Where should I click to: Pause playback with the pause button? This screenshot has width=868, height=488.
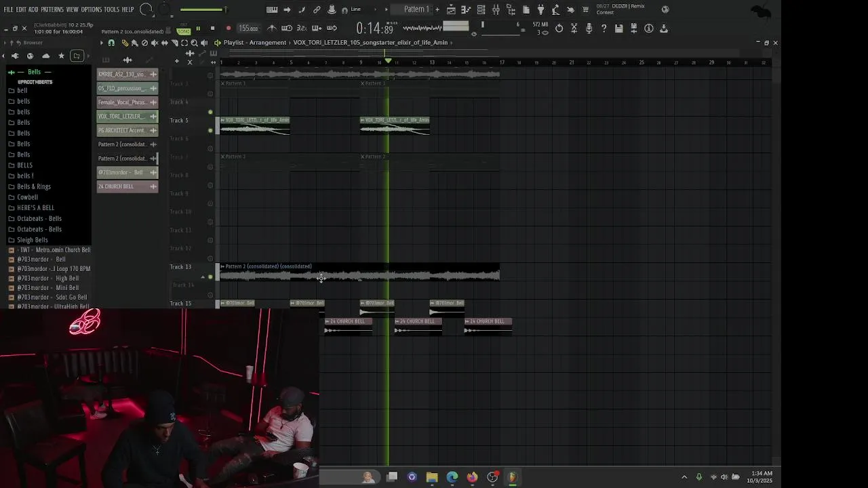pos(198,28)
